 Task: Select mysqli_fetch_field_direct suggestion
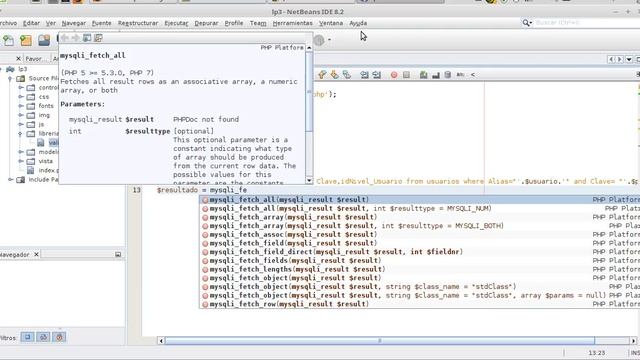(420, 252)
